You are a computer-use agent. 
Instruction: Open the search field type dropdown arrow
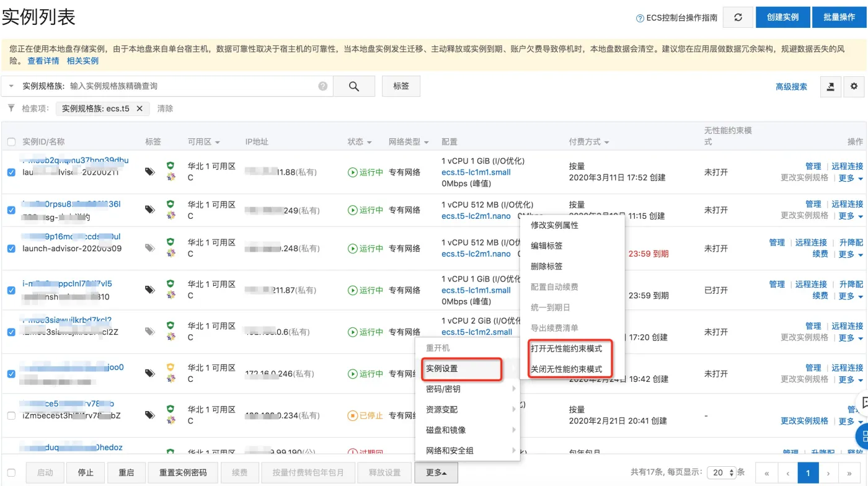point(11,86)
